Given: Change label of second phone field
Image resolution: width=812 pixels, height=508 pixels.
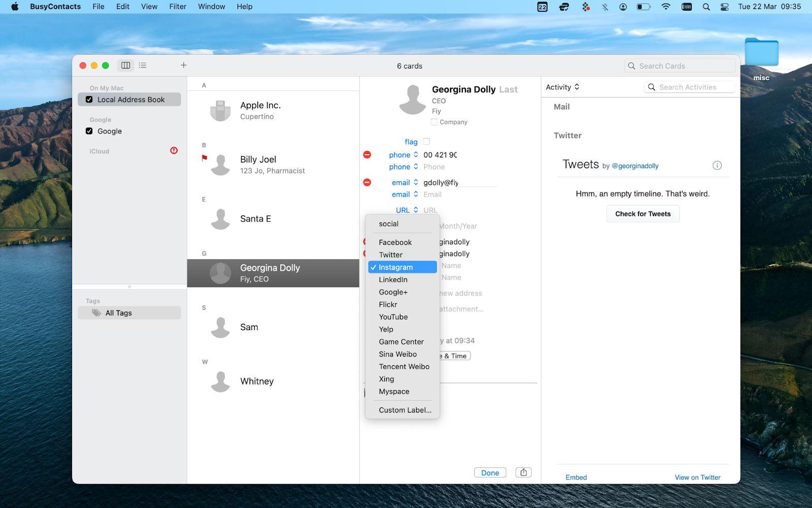Looking at the screenshot, I should [x=403, y=167].
